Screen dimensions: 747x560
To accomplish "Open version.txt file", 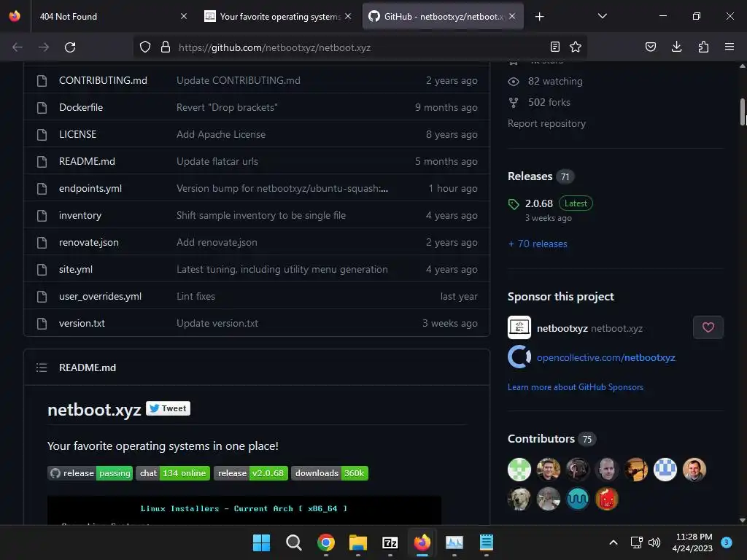I will point(82,323).
